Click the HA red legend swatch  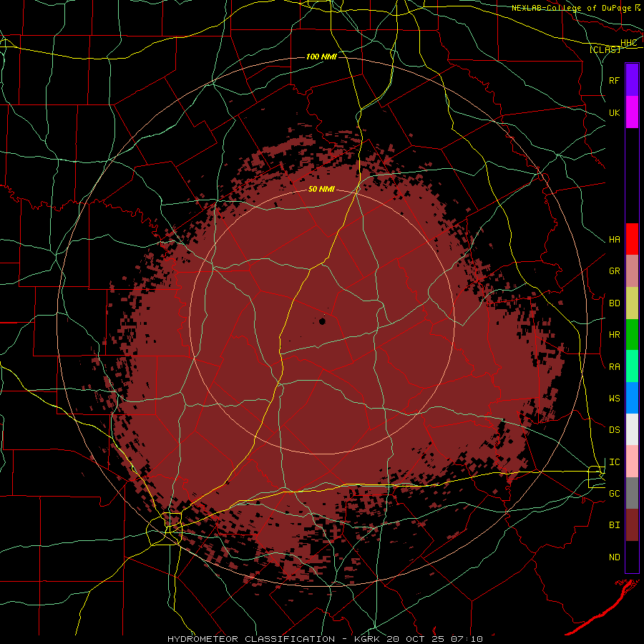(632, 239)
